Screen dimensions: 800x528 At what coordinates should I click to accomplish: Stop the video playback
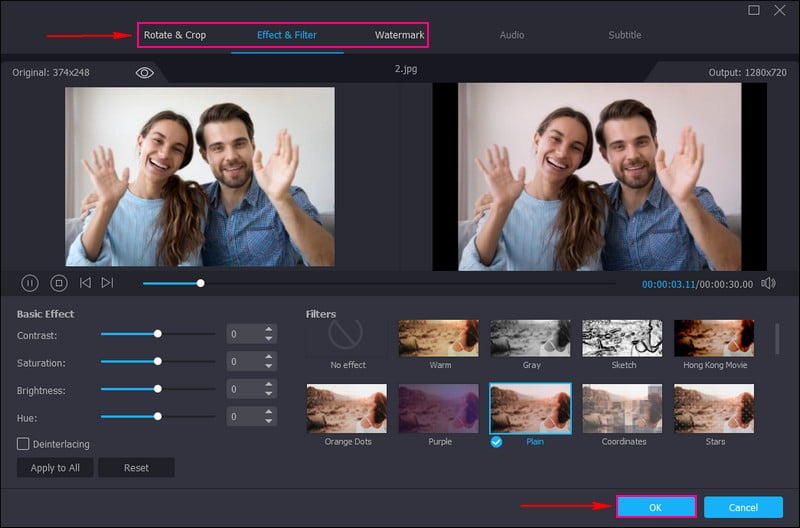pyautogui.click(x=58, y=283)
